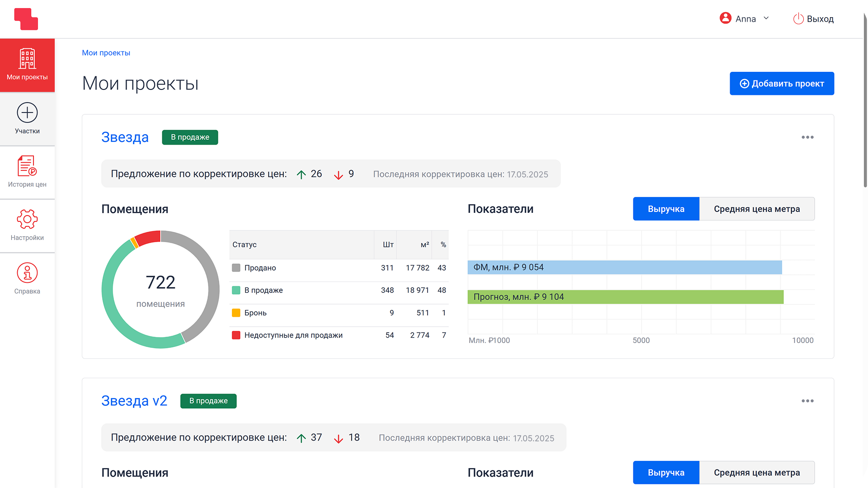Viewport: 868px width, 488px height.
Task: Open the Звезда project link
Action: 125,137
